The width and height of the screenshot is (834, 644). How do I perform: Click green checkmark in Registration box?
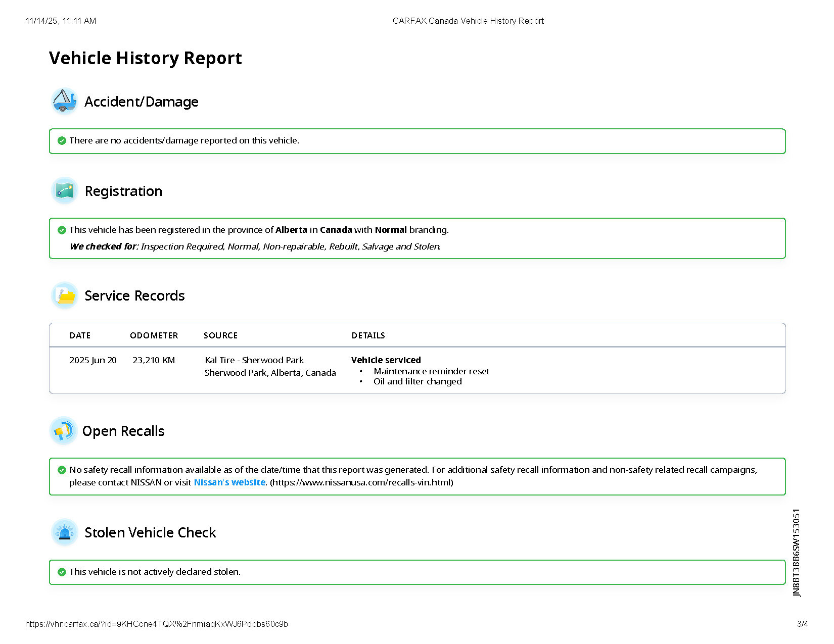[62, 230]
